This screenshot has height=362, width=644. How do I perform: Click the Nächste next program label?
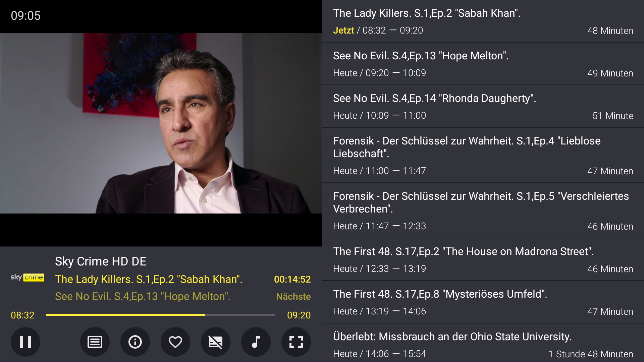pyautogui.click(x=293, y=296)
